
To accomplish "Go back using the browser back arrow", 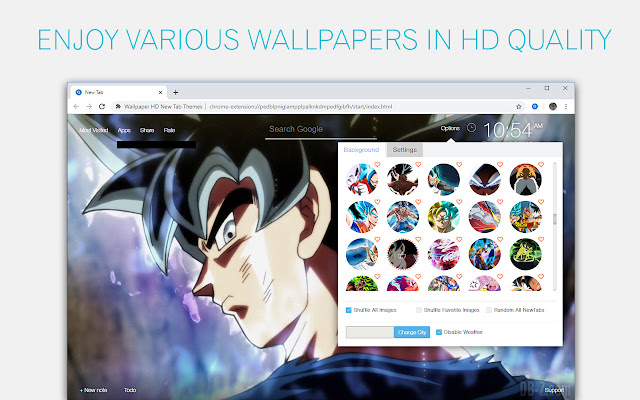I will tap(76, 107).
